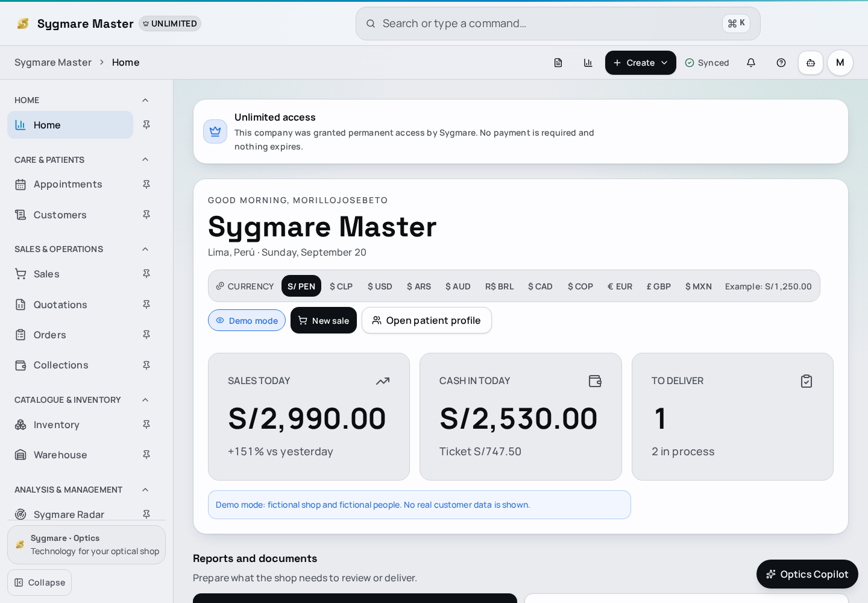Open Orders in the sidebar
868x603 pixels.
(x=70, y=335)
